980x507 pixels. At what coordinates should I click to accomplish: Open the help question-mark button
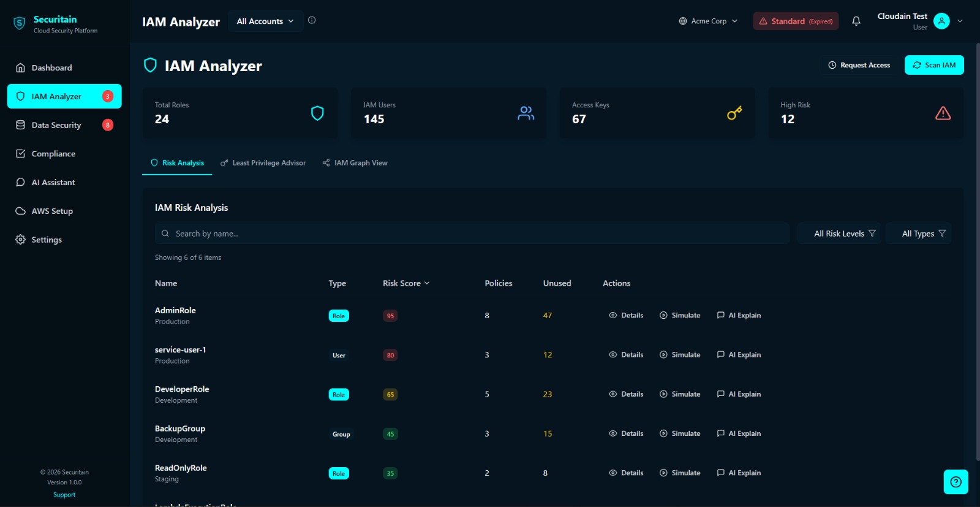pos(956,482)
